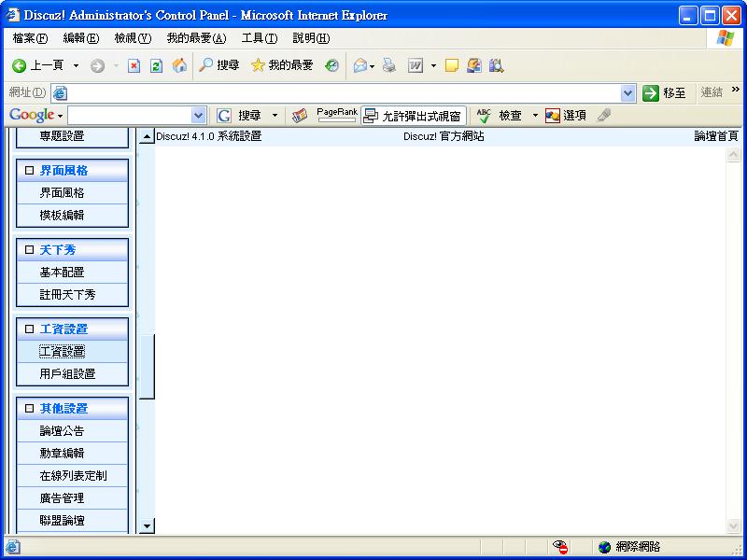Click the Messenger people icon
Screen dimensions: 747x560
(474, 65)
